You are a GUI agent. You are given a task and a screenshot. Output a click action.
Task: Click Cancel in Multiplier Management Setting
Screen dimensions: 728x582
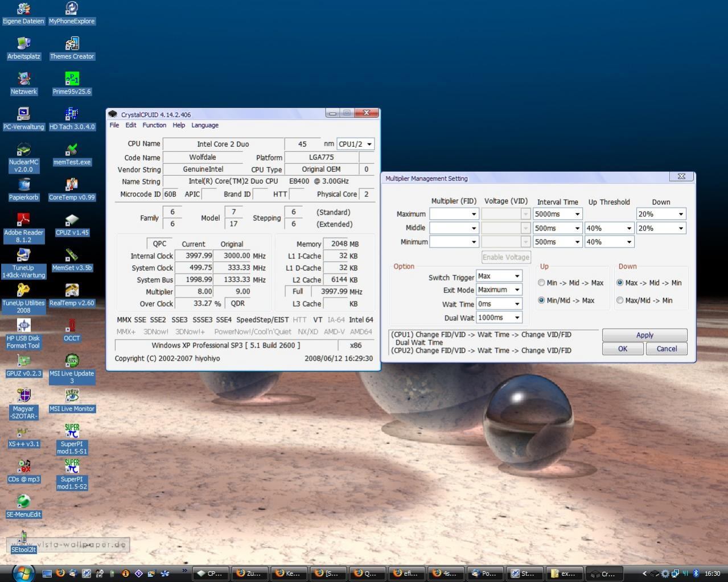point(667,349)
